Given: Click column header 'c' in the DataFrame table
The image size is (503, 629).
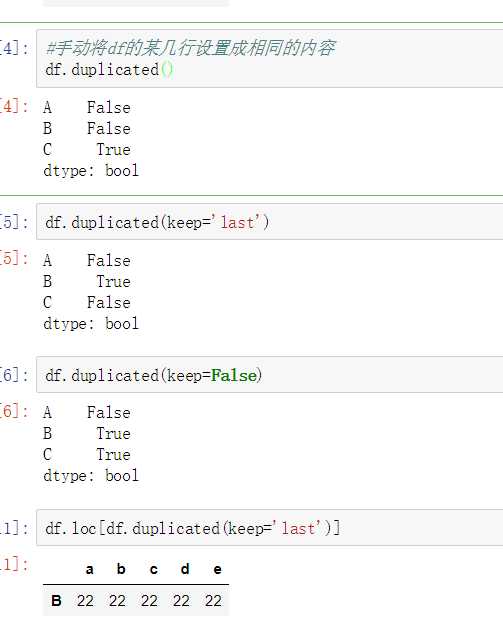Looking at the screenshot, I should 153,569.
